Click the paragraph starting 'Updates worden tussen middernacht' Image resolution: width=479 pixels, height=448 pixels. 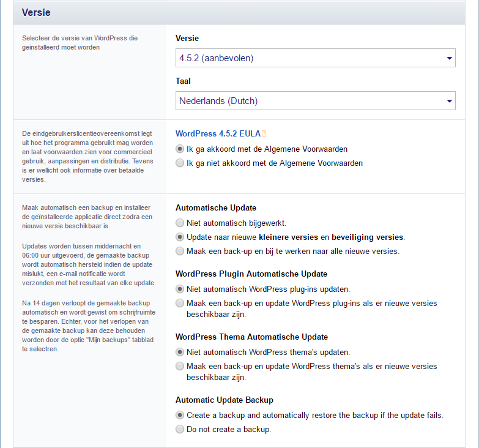(x=89, y=264)
